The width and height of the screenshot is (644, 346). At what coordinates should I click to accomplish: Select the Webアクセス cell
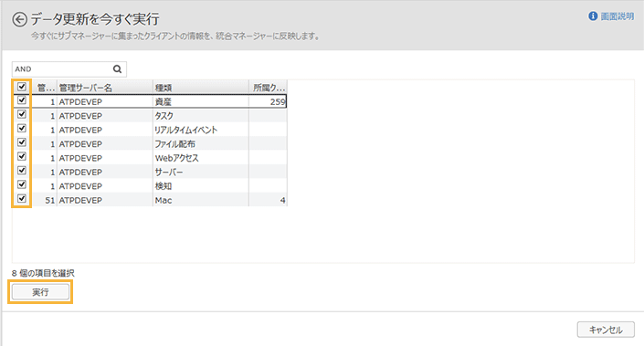pyautogui.click(x=200, y=158)
